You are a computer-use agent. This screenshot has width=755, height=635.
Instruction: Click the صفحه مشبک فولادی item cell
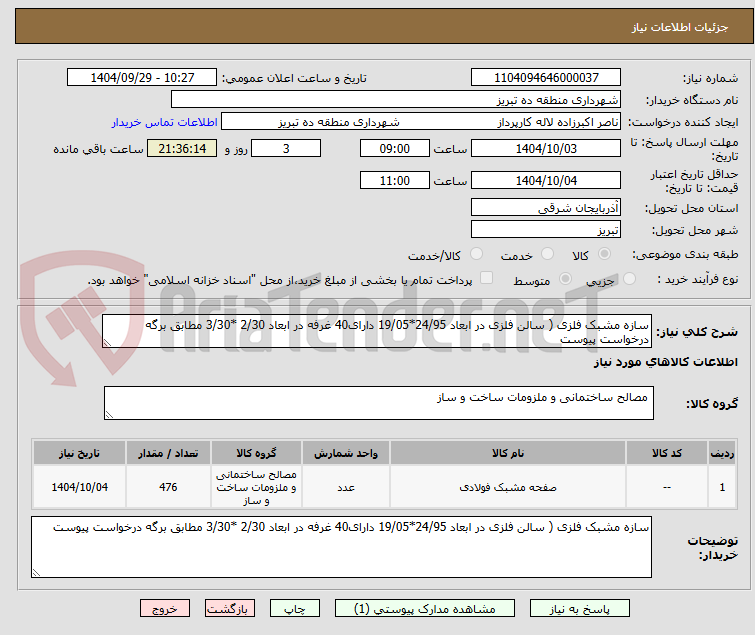click(508, 487)
